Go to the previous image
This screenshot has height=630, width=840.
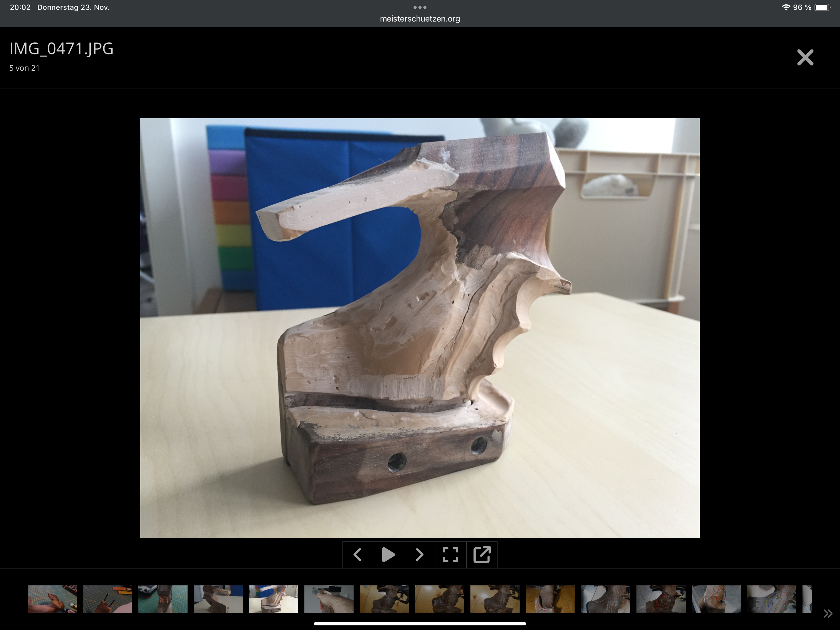click(x=357, y=555)
